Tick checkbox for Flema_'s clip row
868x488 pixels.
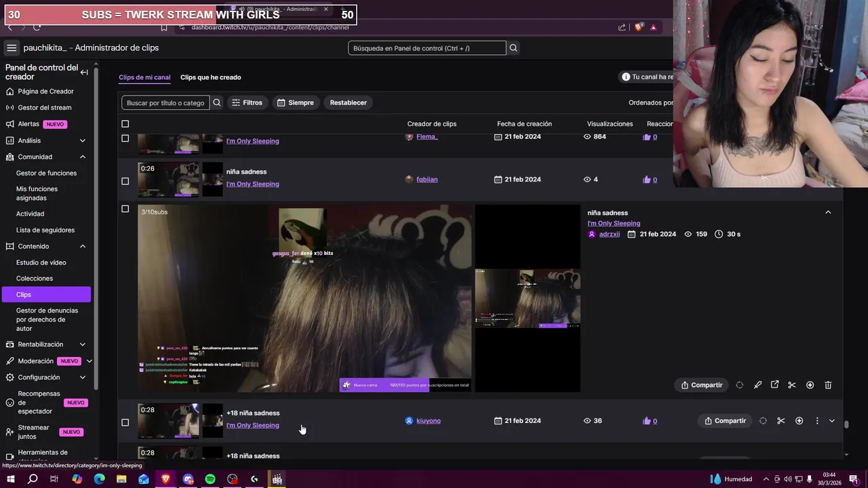tap(125, 138)
